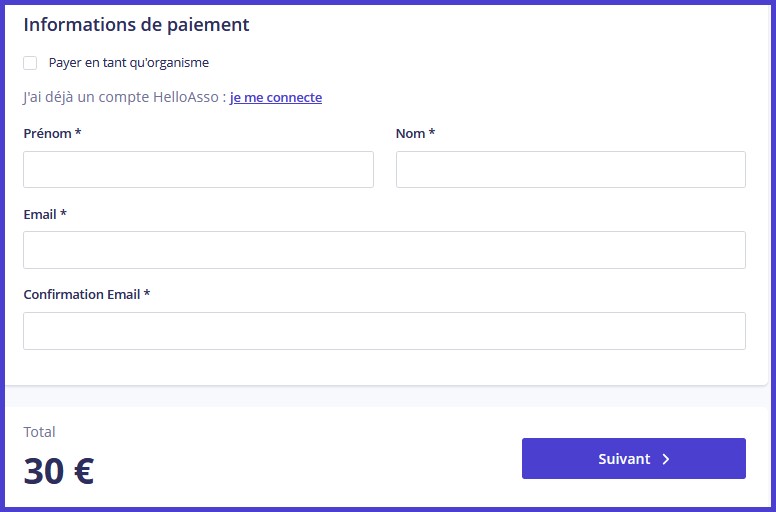The image size is (776, 512).
Task: Focus the Confirmation Email field
Action: [x=384, y=331]
